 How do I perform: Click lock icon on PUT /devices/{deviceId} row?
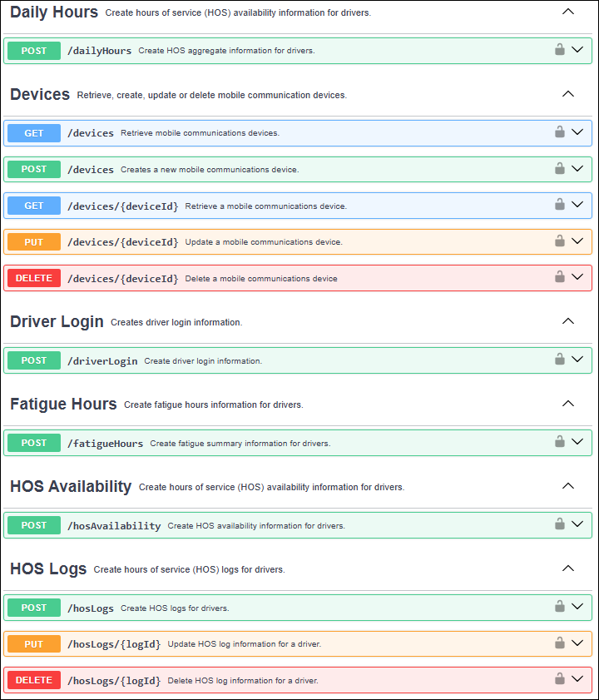pos(560,241)
